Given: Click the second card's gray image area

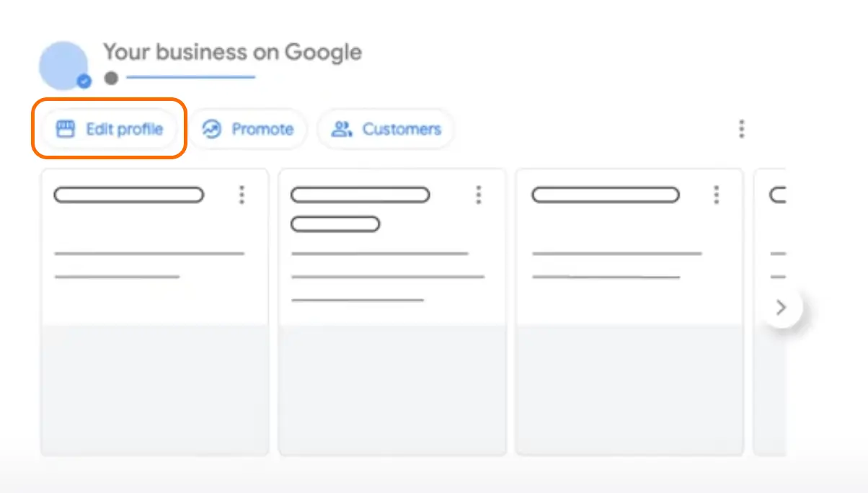Looking at the screenshot, I should pyautogui.click(x=392, y=390).
